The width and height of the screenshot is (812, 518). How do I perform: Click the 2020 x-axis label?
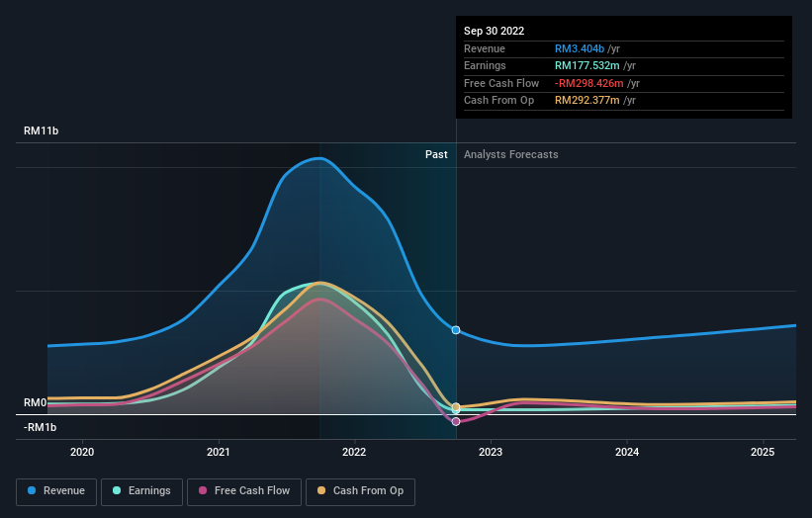[x=82, y=452]
